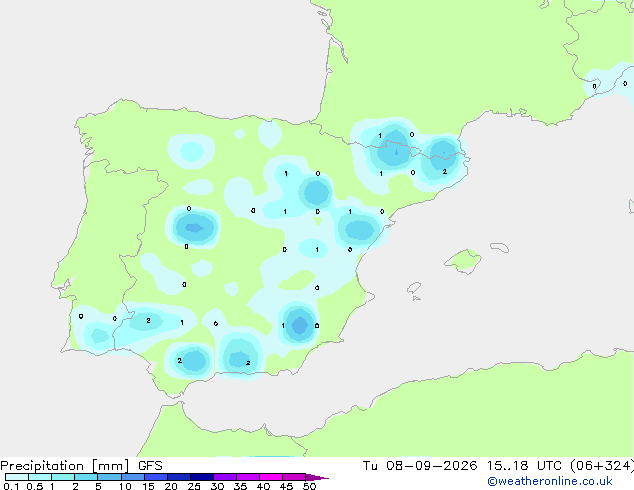Screen dimensions: 634x490
Task: Click the 'GFS' model label
Action: click(x=150, y=466)
